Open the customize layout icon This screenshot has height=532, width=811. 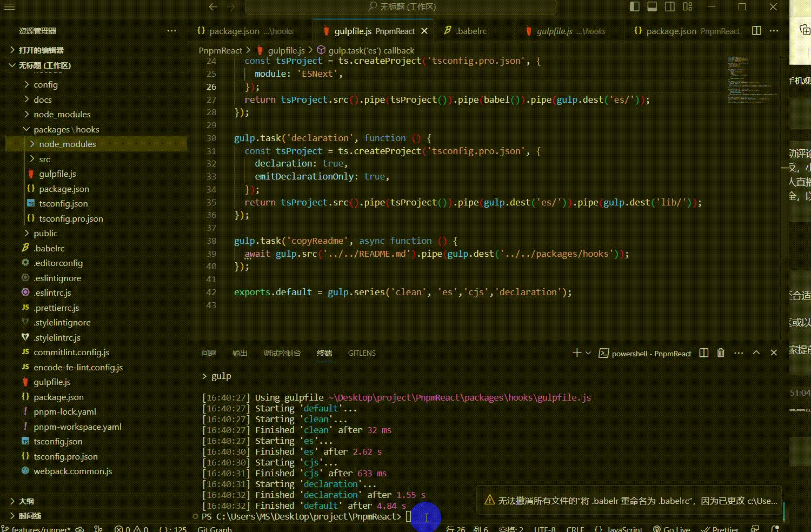(x=688, y=7)
